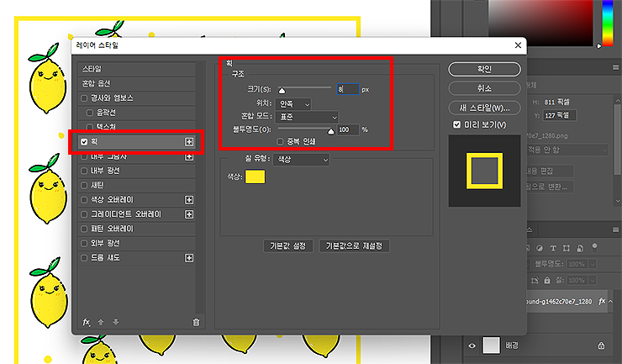Open the Layers panel 칠 dropdown arrow

point(593,280)
